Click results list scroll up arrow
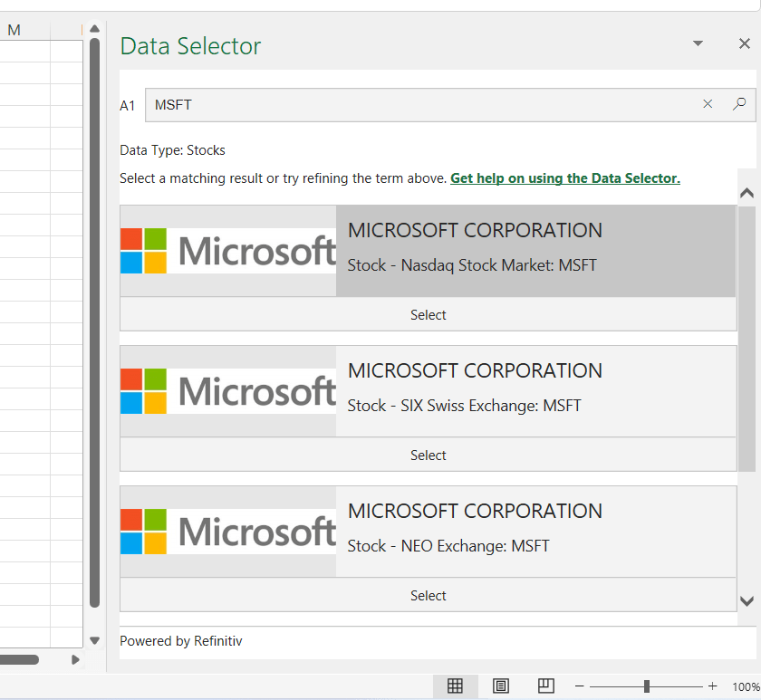 747,193
